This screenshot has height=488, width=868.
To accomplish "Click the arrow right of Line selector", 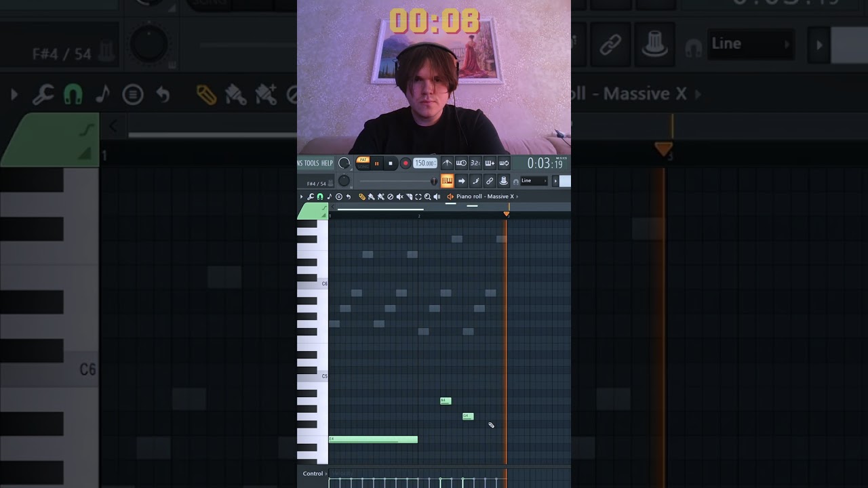I will click(x=555, y=181).
